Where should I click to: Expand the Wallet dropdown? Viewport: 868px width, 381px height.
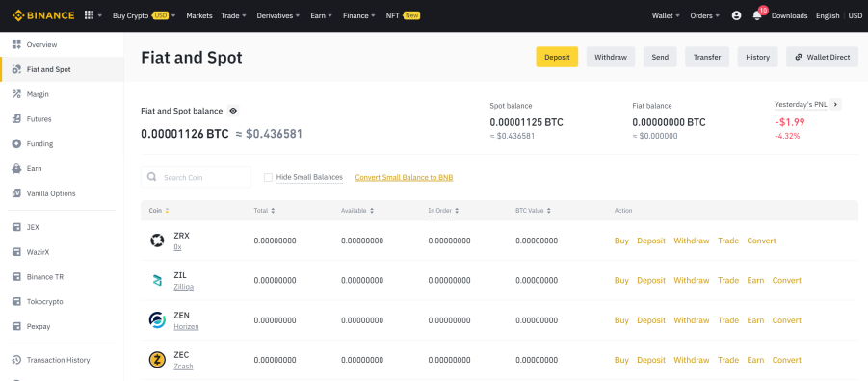(x=666, y=15)
